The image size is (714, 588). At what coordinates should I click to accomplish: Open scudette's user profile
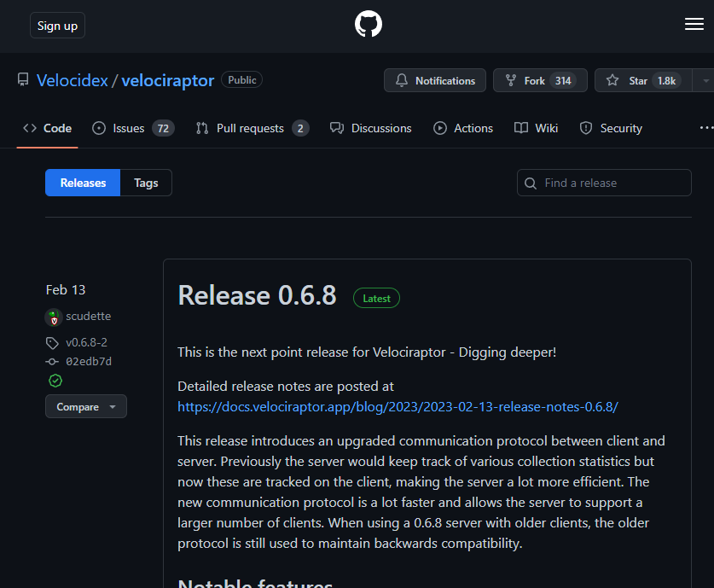pyautogui.click(x=89, y=316)
